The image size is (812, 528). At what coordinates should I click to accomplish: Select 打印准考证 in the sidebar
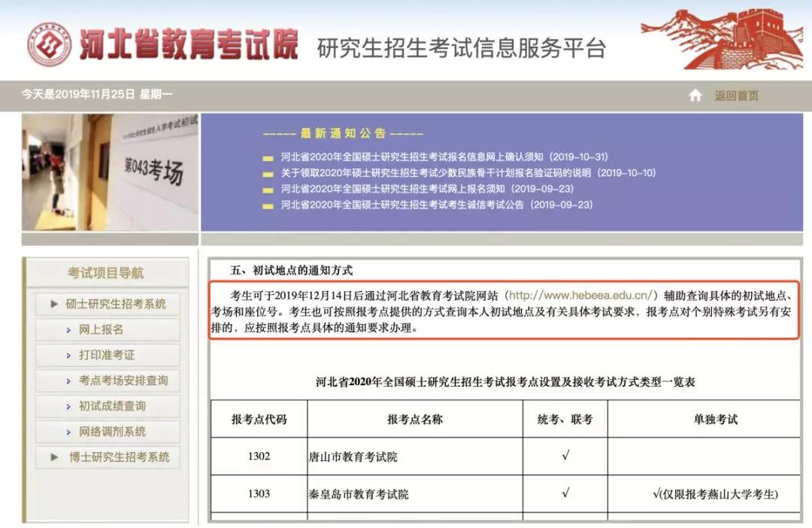(x=108, y=355)
